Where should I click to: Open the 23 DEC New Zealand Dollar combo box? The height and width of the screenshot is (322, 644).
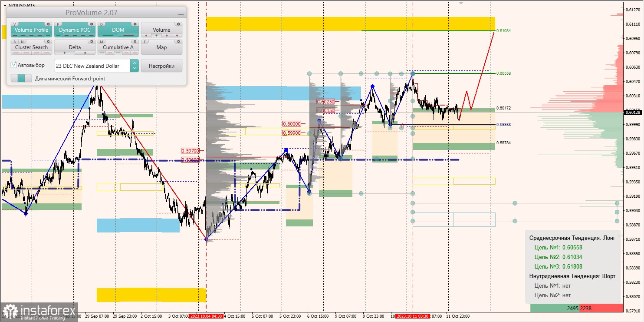coord(96,66)
